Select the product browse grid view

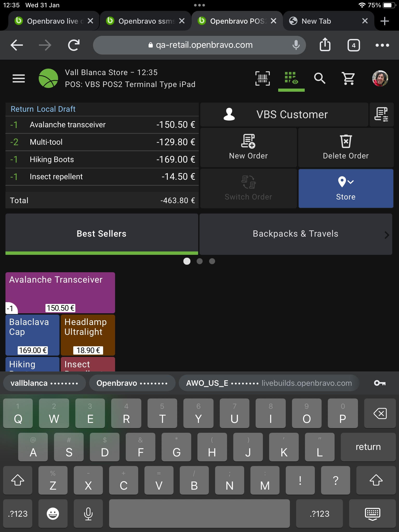[291, 78]
